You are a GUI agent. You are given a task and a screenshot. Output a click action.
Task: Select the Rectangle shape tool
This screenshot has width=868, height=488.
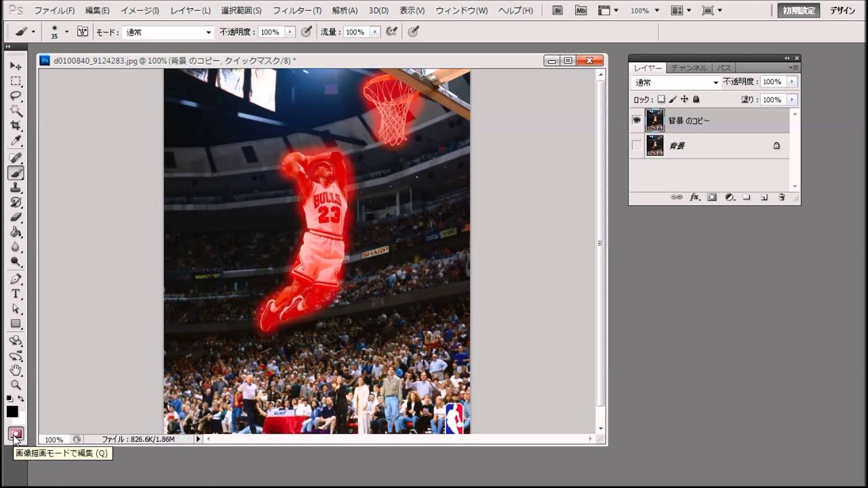[16, 324]
